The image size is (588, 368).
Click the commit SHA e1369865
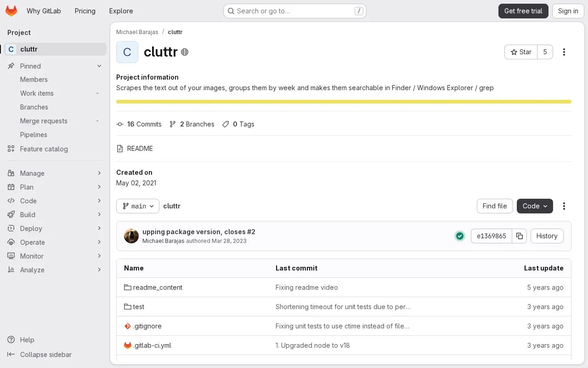[x=492, y=236]
